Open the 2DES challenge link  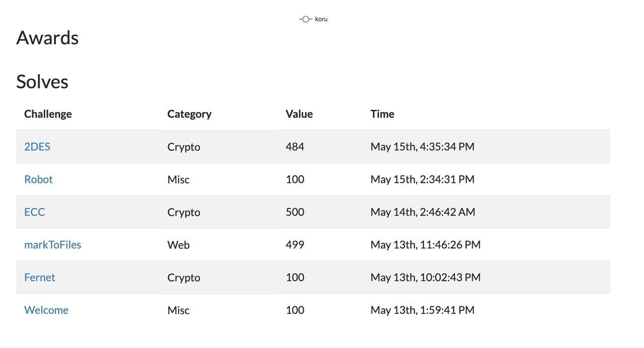37,147
